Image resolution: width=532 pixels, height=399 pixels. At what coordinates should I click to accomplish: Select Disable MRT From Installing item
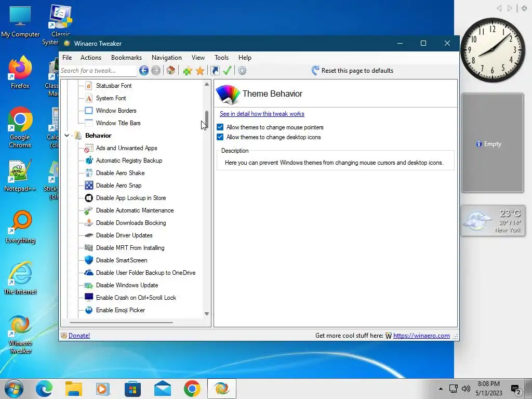click(130, 248)
